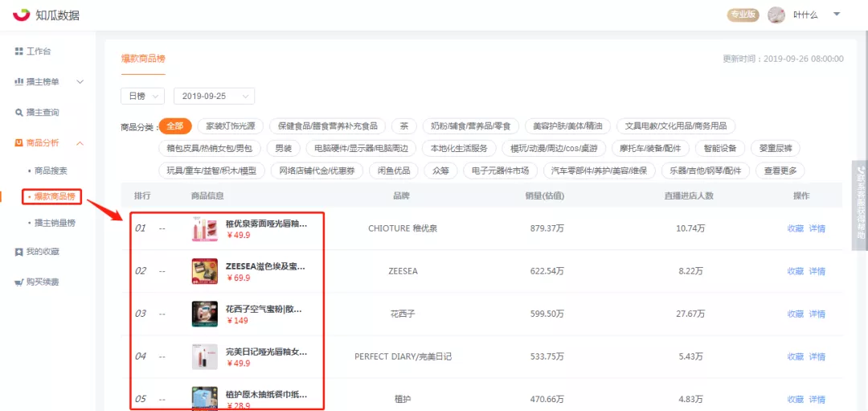
Task: Filter by 模玩/动漫/周边/cos/桌游 category
Action: pos(554,149)
